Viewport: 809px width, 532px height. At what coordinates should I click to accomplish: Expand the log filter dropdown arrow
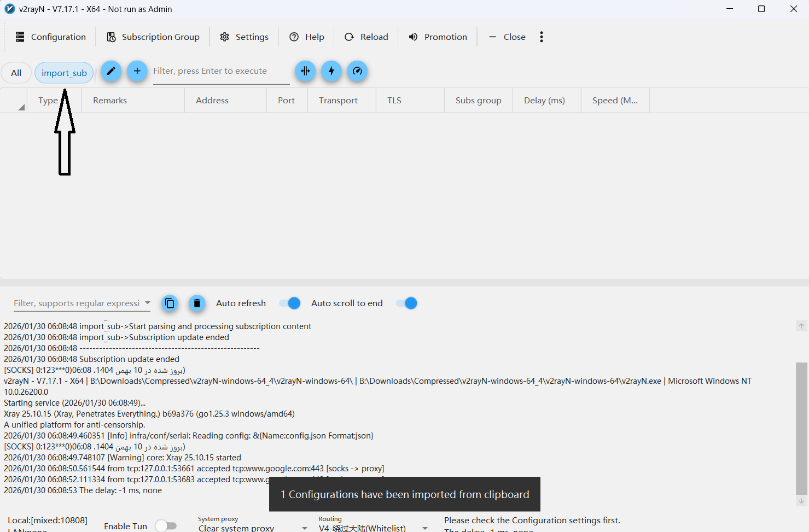click(x=148, y=303)
